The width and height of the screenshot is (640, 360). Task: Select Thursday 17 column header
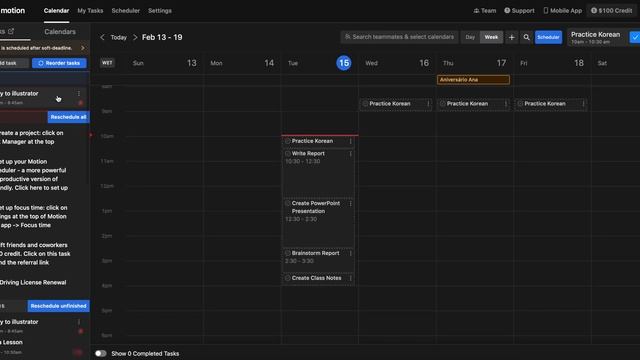475,63
